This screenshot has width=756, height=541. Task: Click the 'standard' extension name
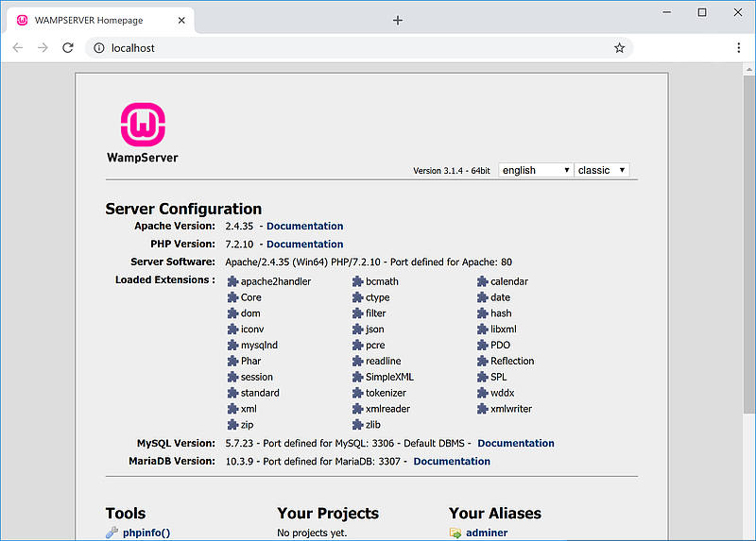click(260, 393)
